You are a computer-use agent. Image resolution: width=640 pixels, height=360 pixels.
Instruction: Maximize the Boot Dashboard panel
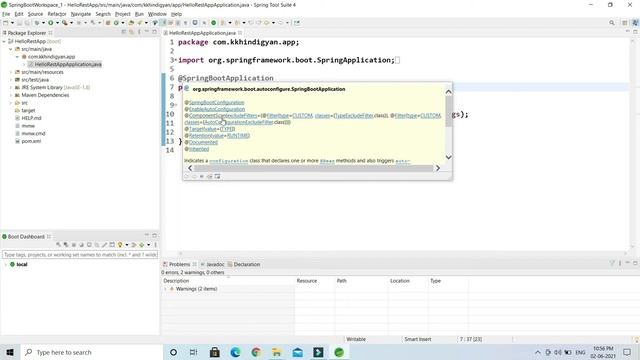pos(154,236)
